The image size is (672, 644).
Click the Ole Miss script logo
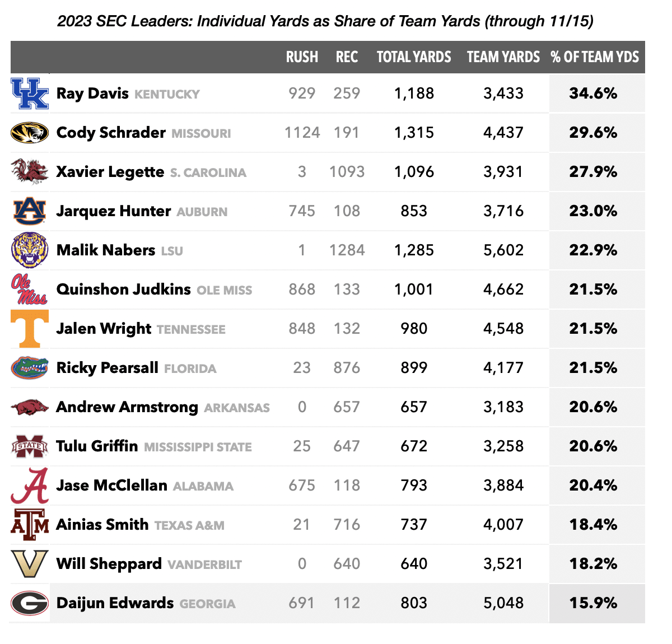29,289
